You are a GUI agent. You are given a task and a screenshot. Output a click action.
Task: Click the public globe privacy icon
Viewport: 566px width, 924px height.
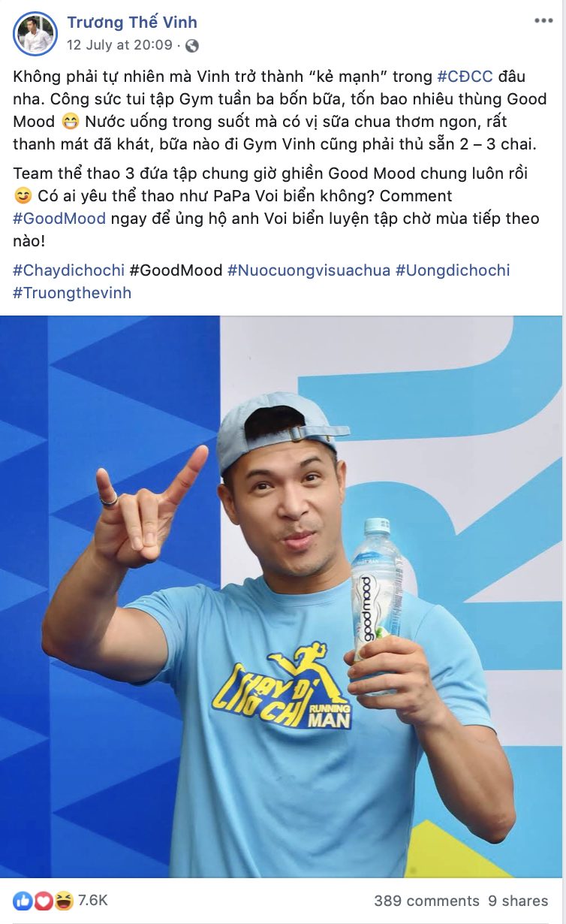192,46
